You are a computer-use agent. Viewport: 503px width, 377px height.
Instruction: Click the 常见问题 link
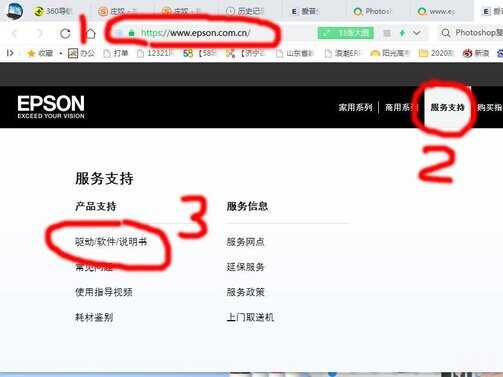pos(94,267)
